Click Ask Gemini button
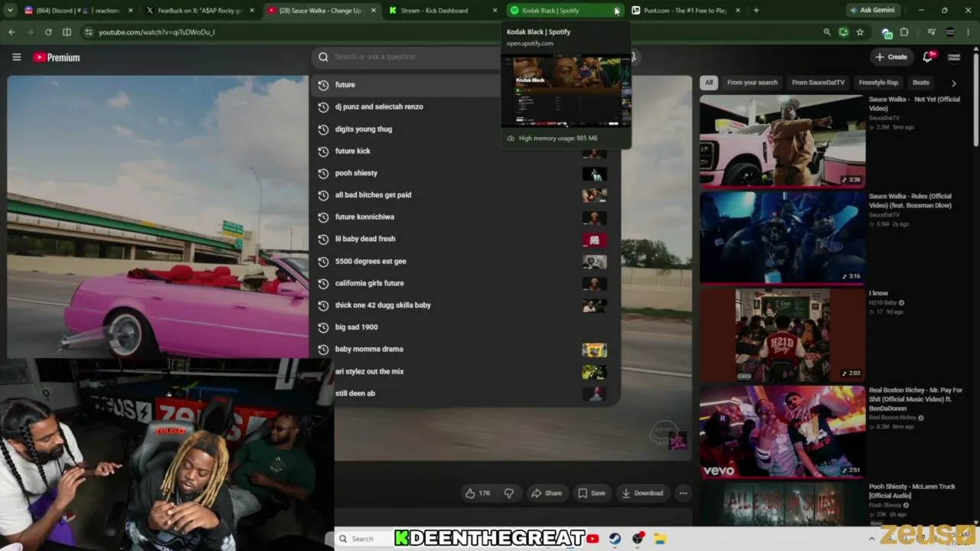The width and height of the screenshot is (980, 551). click(872, 10)
